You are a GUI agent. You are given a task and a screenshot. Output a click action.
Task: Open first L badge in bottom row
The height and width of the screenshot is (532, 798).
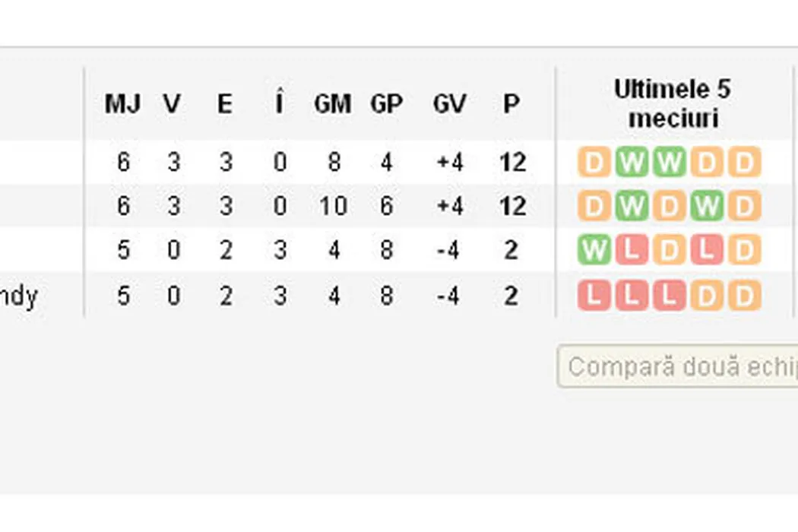pos(594,295)
